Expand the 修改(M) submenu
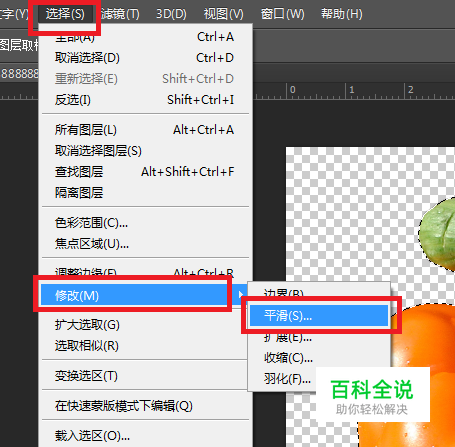The width and height of the screenshot is (455, 447). pyautogui.click(x=143, y=295)
